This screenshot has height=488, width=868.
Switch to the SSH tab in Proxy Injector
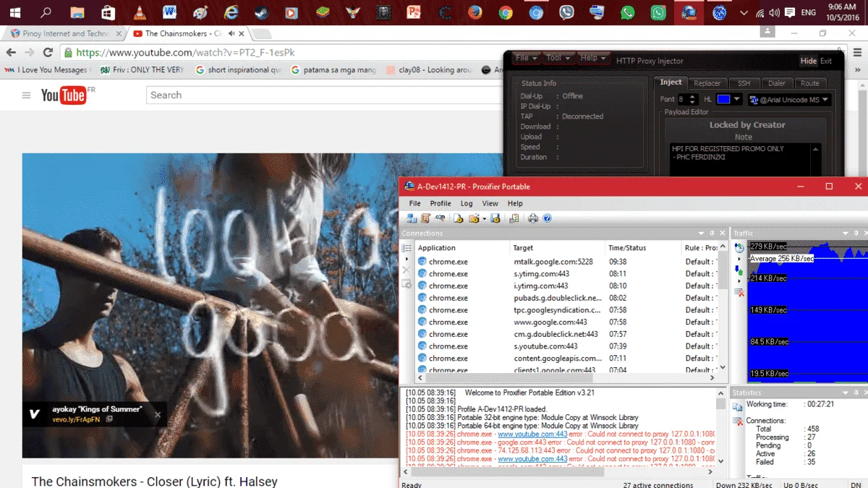[744, 83]
